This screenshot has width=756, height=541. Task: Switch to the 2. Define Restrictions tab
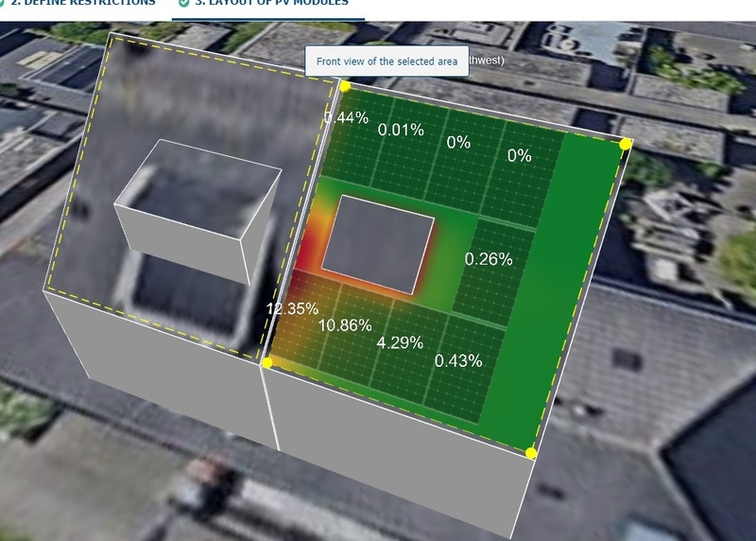(x=81, y=3)
